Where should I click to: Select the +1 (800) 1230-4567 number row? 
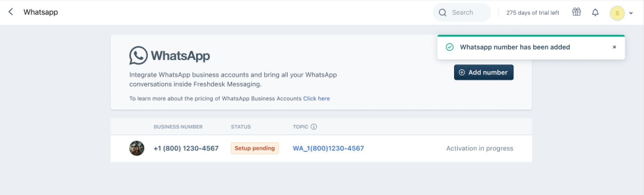click(321, 148)
